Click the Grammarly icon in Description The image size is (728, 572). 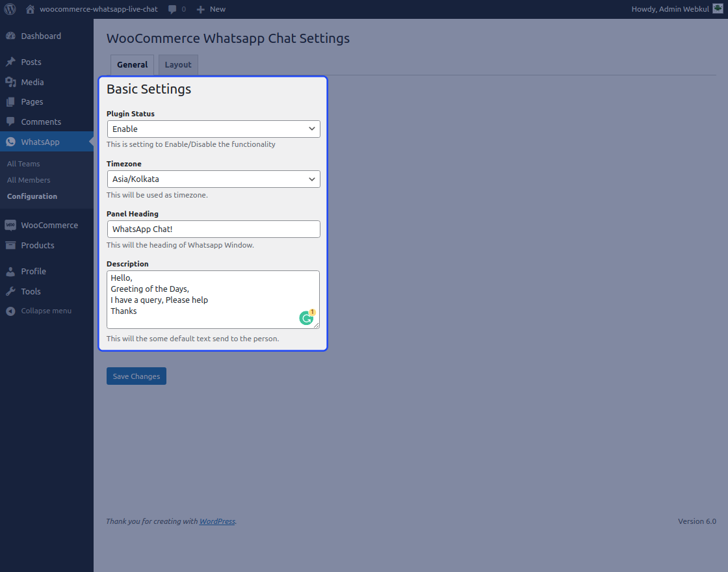click(306, 318)
